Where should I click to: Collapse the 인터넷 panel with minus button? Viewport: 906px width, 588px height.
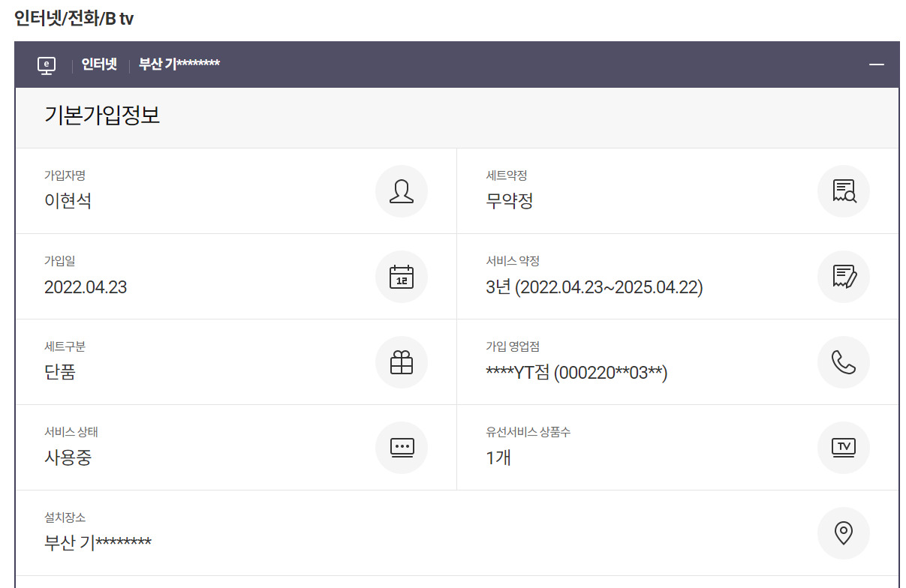click(876, 65)
